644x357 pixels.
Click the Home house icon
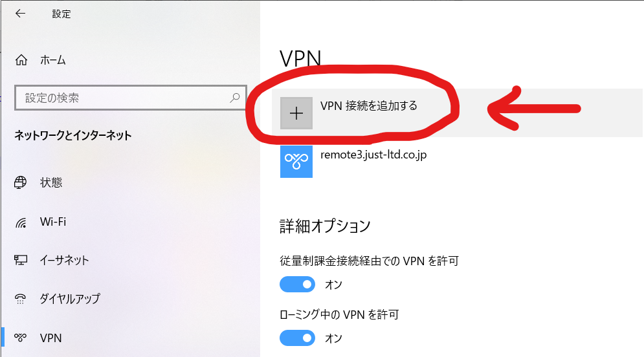pos(21,60)
